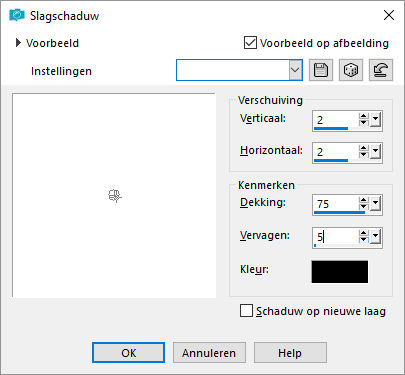
Task: Confirm with the OK button
Action: click(x=128, y=353)
